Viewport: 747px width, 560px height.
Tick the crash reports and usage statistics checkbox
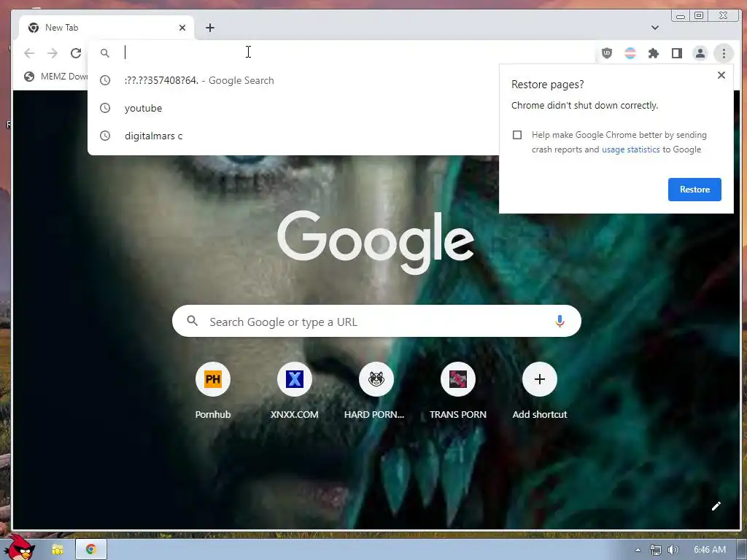tap(517, 135)
